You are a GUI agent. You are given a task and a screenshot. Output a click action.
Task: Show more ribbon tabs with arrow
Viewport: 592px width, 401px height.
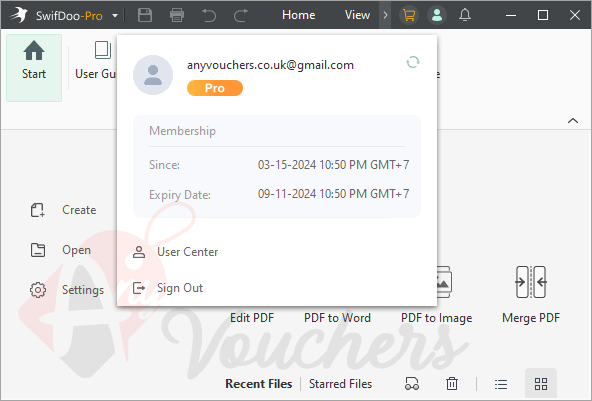385,15
